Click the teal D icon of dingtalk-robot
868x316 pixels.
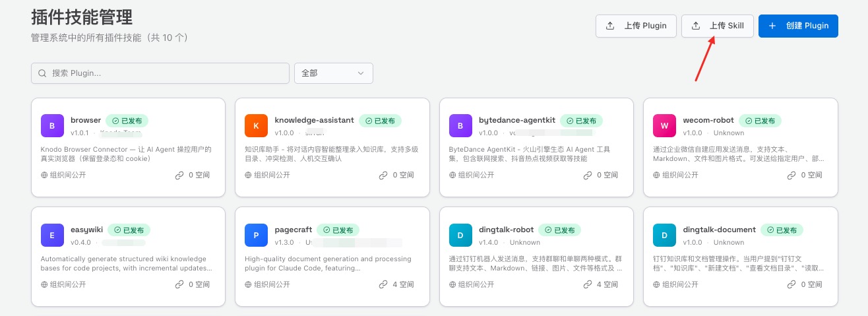point(460,236)
